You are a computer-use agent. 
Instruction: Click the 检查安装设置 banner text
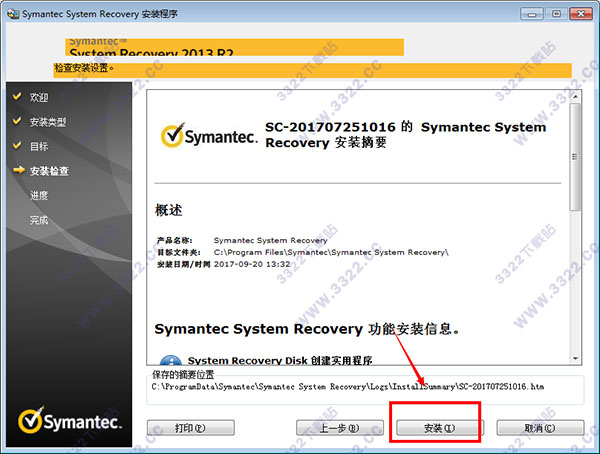tap(84, 68)
